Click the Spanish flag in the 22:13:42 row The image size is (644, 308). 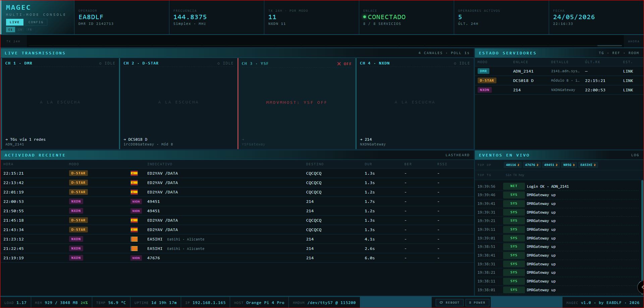pyautogui.click(x=134, y=183)
